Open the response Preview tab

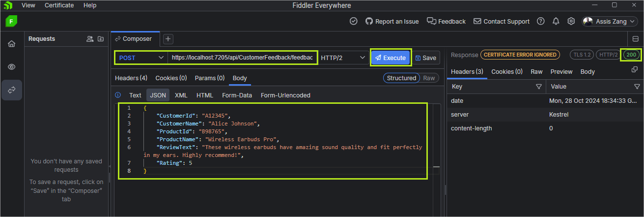(561, 72)
